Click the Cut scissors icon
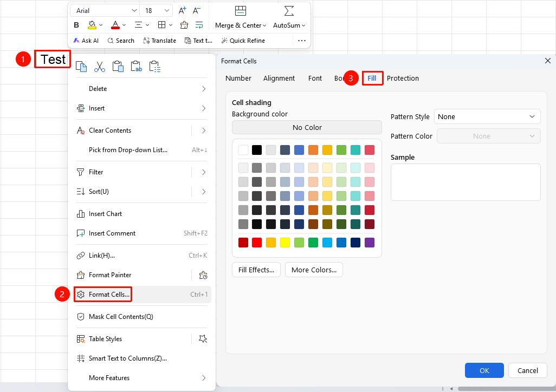556x392 pixels. click(x=100, y=67)
